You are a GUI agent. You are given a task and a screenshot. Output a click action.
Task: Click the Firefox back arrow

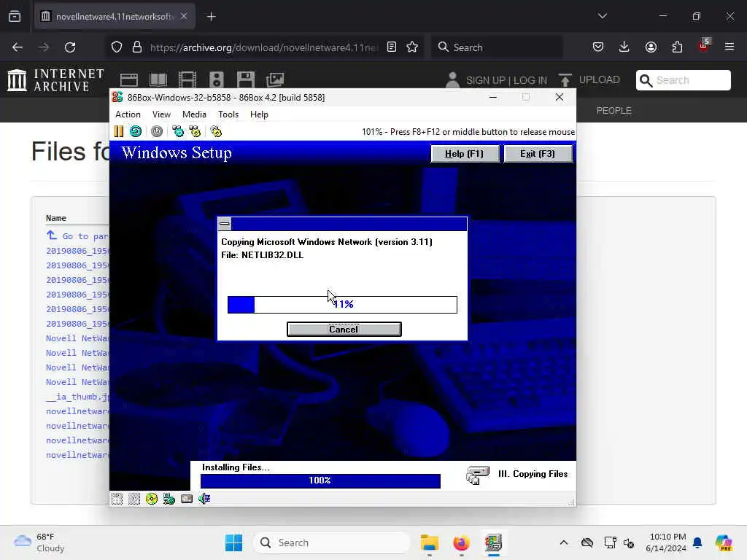(18, 47)
